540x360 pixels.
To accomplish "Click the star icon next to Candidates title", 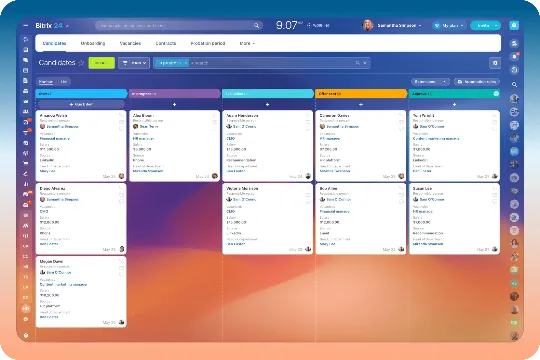I will coord(81,63).
